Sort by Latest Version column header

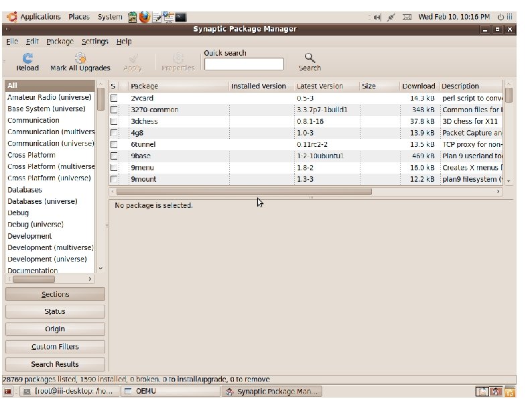tap(327, 87)
